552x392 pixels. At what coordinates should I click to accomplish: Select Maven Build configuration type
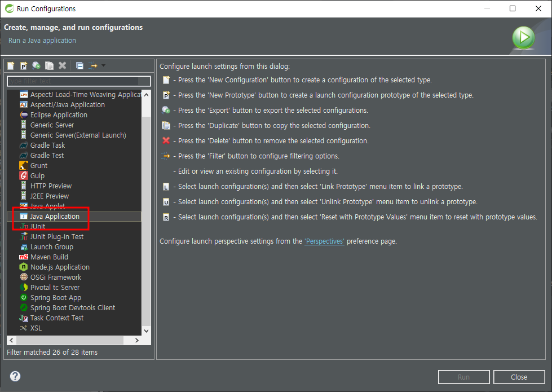pos(49,257)
